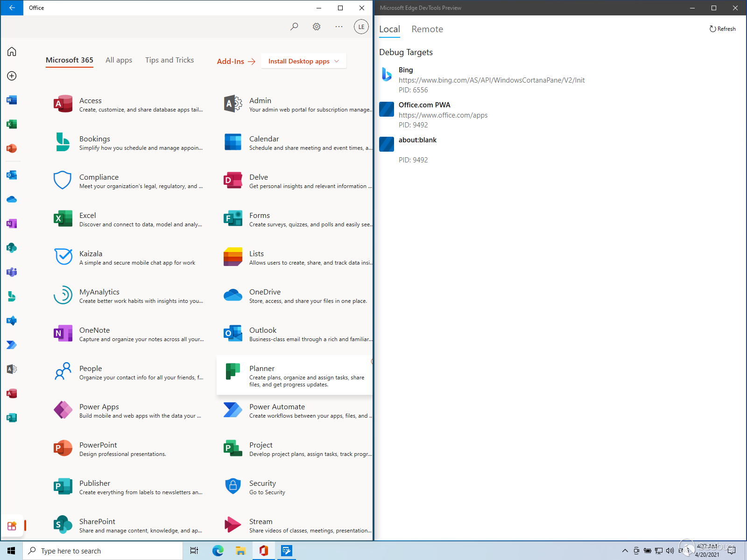Image resolution: width=747 pixels, height=560 pixels.
Task: Click the taskbar search box
Action: coord(103,551)
